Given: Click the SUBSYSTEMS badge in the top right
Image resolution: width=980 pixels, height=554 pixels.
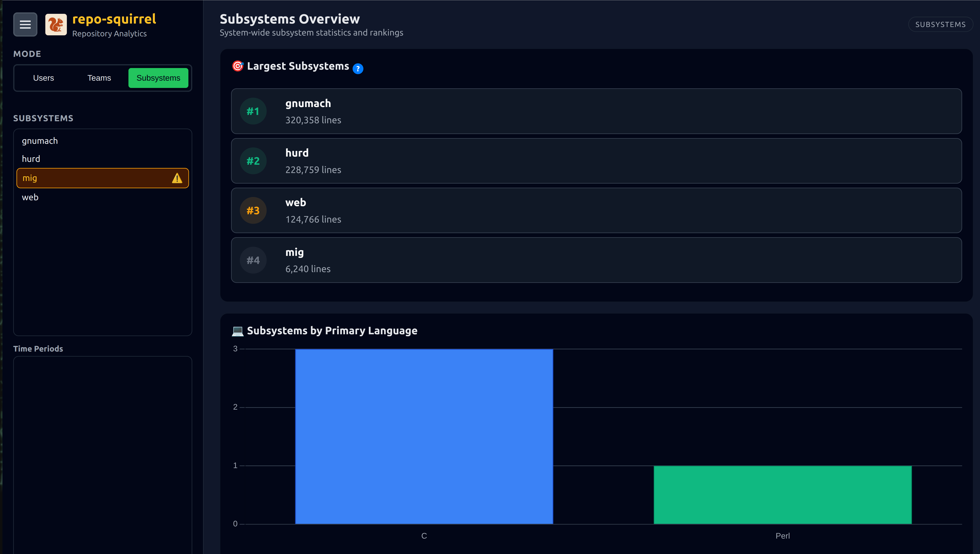Looking at the screenshot, I should coord(940,24).
